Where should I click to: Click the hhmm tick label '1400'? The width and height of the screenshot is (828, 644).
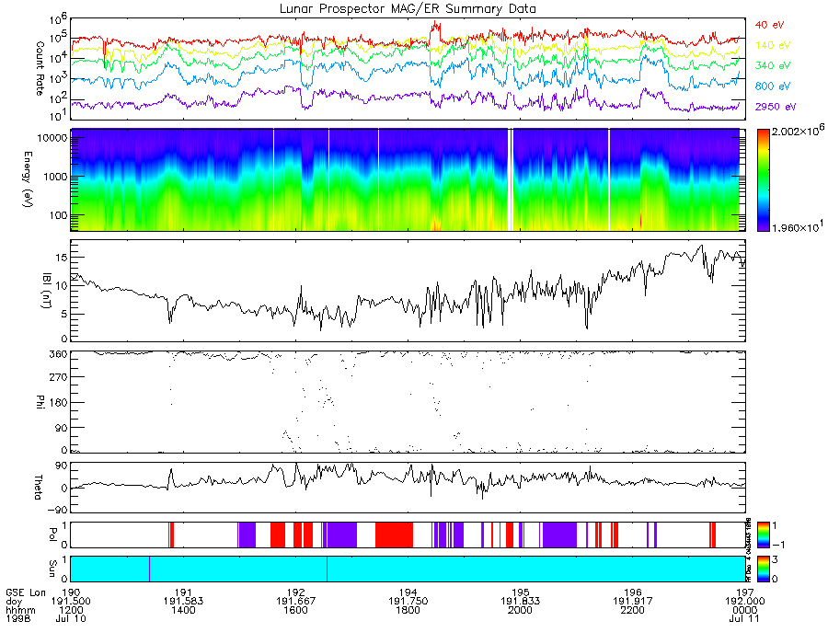[183, 610]
